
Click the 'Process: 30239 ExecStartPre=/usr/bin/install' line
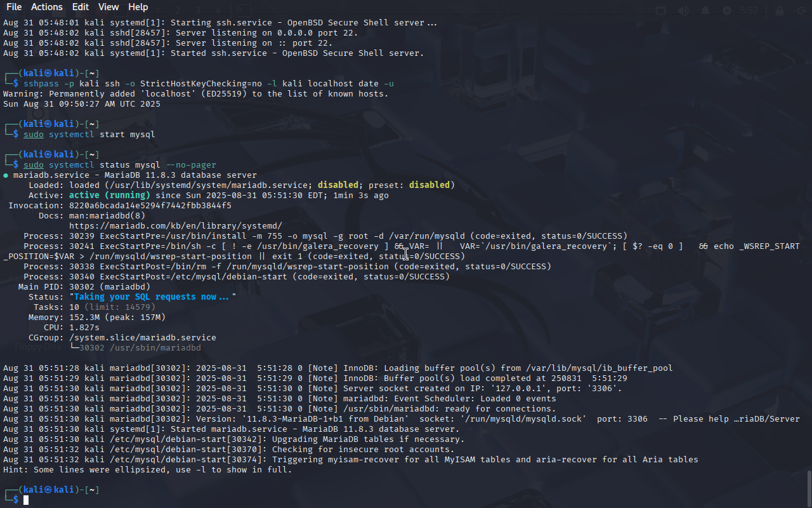point(325,236)
